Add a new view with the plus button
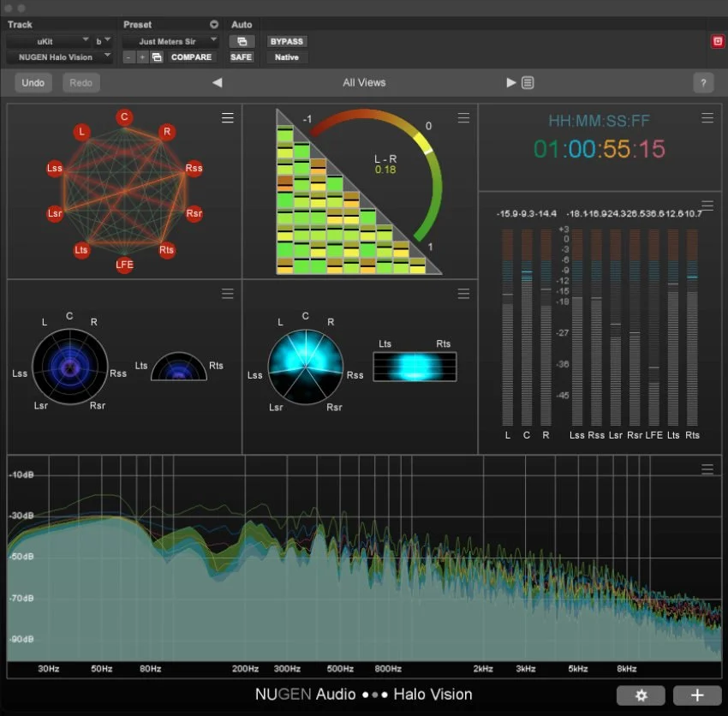The image size is (728, 716). (697, 695)
